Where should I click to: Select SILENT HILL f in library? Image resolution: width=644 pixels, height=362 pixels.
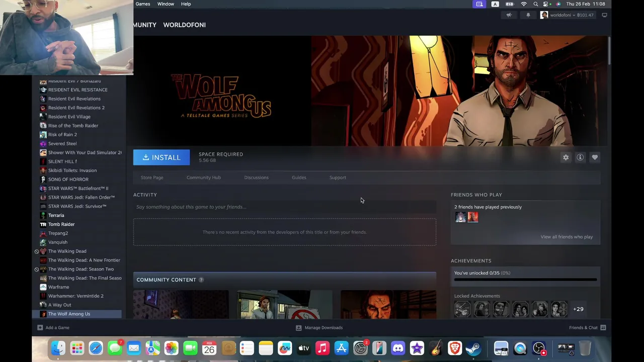coord(62,161)
